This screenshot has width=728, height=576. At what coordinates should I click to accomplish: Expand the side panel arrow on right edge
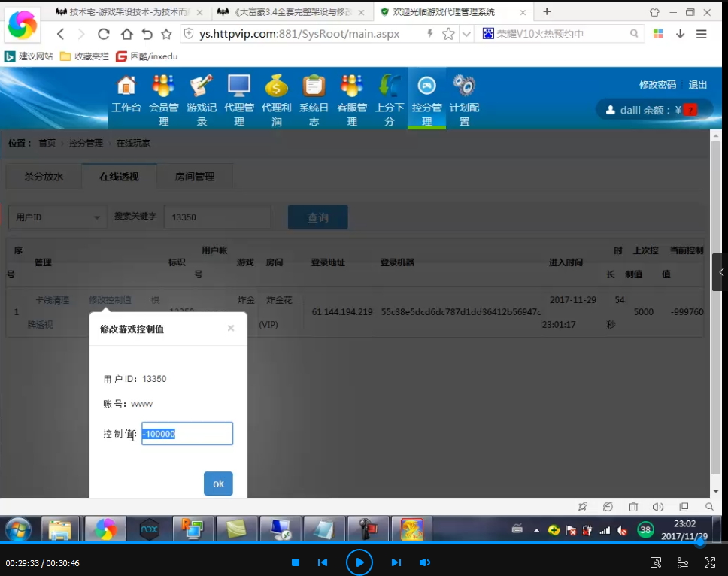click(x=720, y=272)
